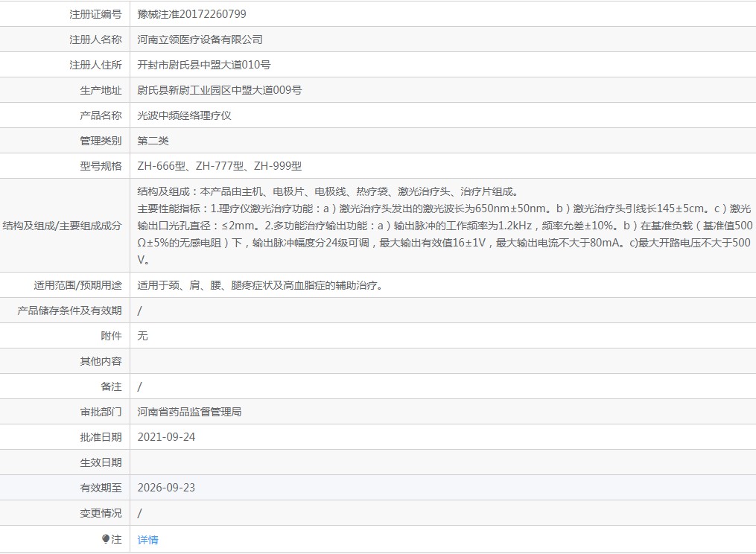This screenshot has height=554, width=756.
Task: Select the 产品名称 label
Action: tap(101, 115)
